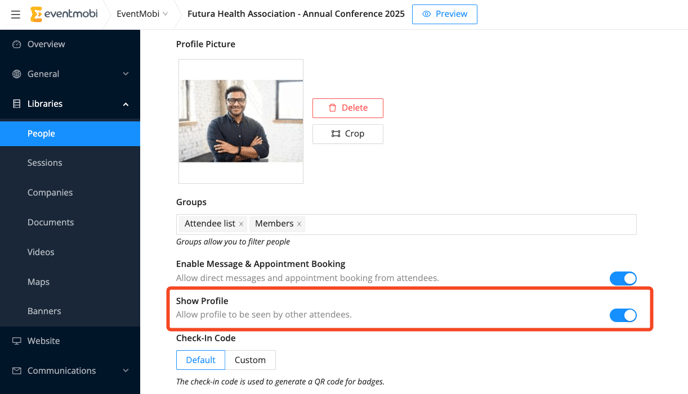The width and height of the screenshot is (688, 394).
Task: Turn off the Show Profile toggle
Action: point(623,315)
